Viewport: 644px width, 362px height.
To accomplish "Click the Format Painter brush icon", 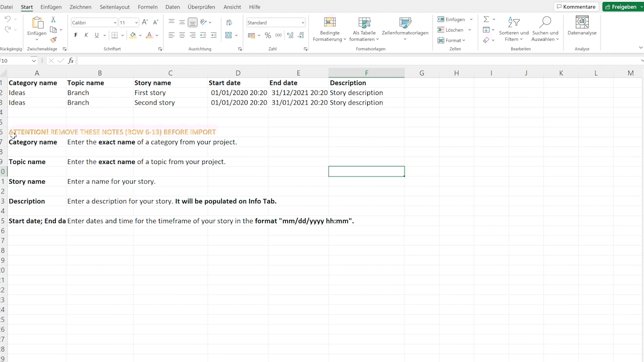I will coord(53,40).
